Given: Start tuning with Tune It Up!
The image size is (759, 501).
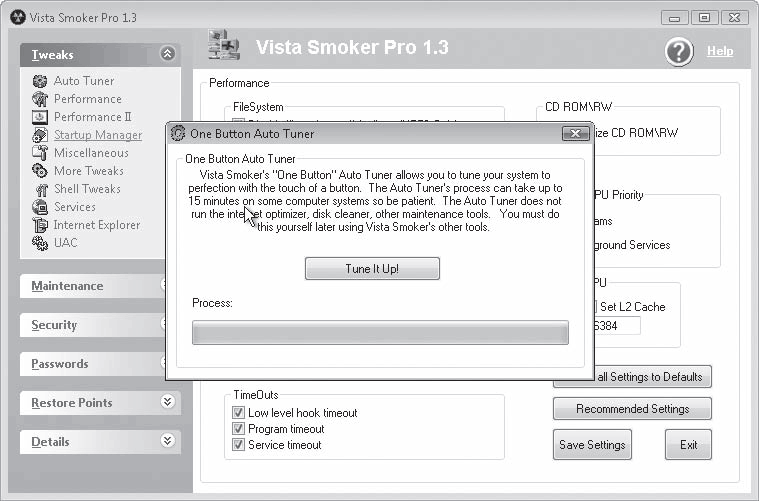Looking at the screenshot, I should tap(372, 269).
